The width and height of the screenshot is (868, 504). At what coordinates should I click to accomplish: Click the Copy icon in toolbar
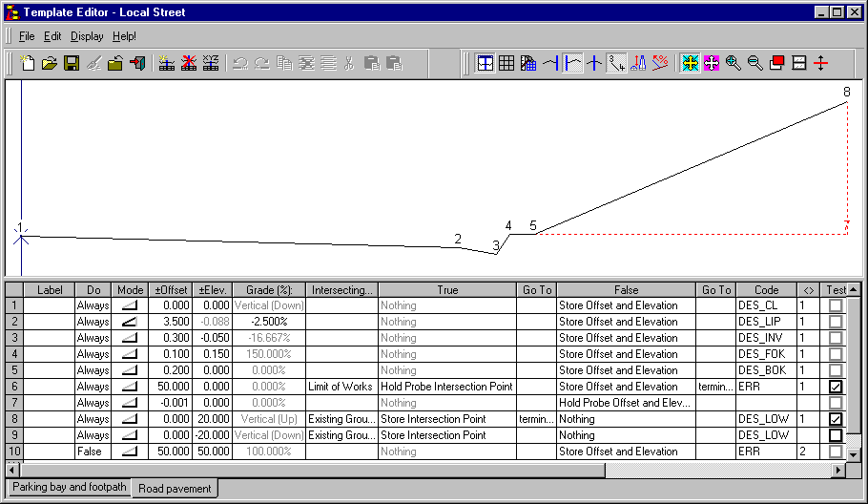284,63
